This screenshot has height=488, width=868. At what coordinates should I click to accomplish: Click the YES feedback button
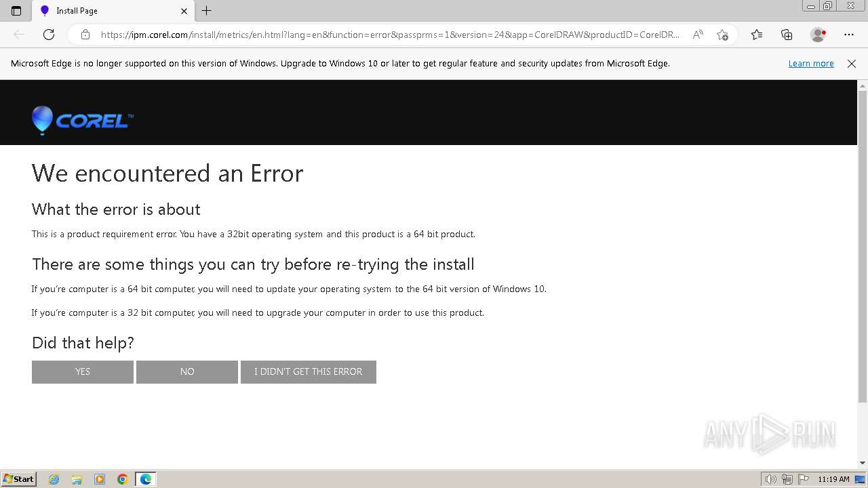coord(83,372)
